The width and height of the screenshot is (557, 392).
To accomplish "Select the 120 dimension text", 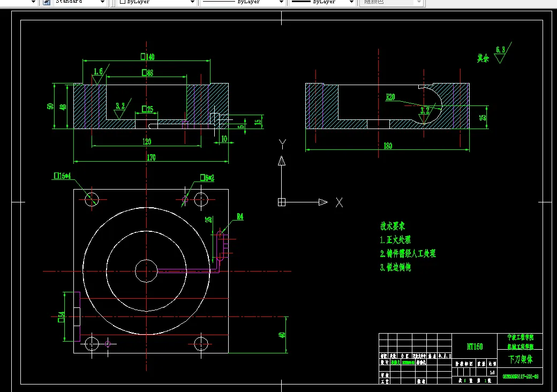I will tap(147, 142).
